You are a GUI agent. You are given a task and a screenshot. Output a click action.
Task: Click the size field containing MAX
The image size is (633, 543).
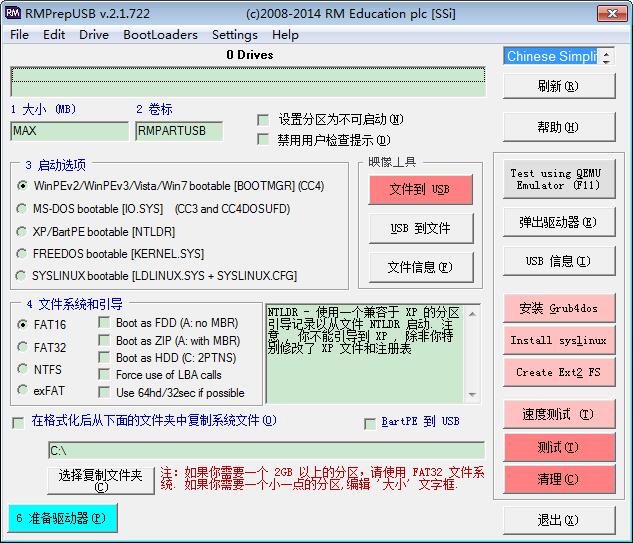point(69,131)
